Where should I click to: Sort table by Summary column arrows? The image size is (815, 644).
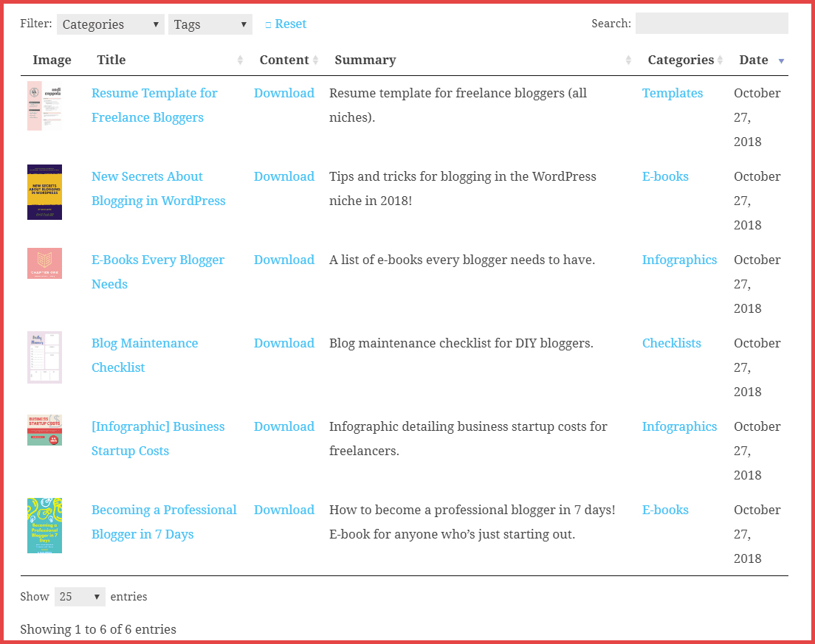point(628,60)
